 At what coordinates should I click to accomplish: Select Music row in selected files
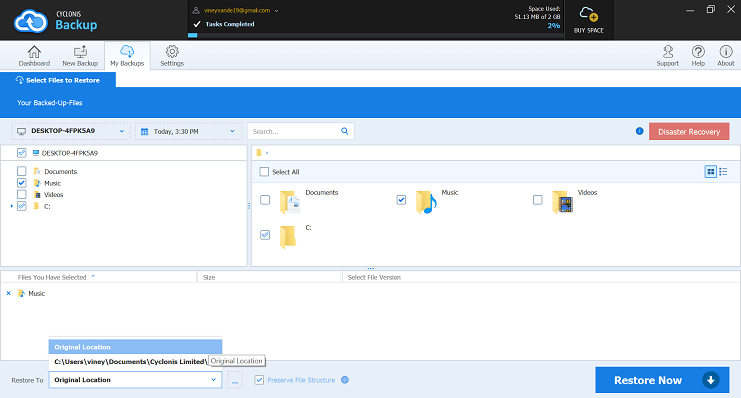click(36, 294)
